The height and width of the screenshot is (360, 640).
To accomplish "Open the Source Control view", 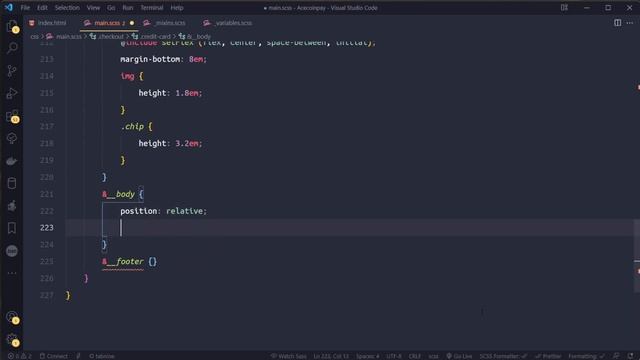I will point(12,71).
